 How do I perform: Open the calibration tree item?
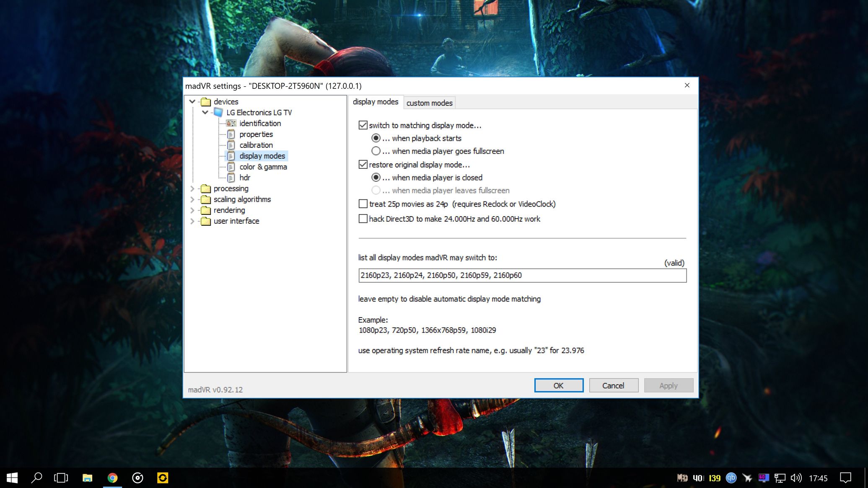click(256, 145)
